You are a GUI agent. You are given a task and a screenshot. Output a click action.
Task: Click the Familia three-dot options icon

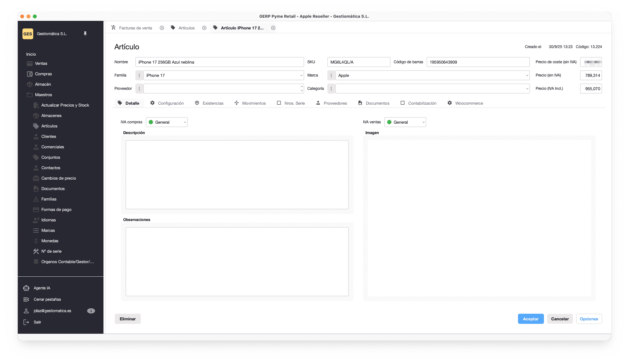139,76
